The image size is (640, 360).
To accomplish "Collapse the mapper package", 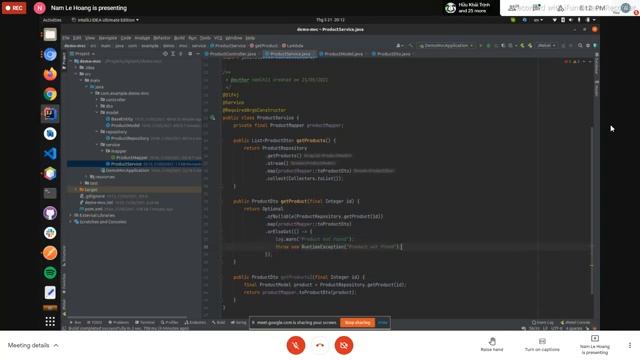I will [103, 151].
